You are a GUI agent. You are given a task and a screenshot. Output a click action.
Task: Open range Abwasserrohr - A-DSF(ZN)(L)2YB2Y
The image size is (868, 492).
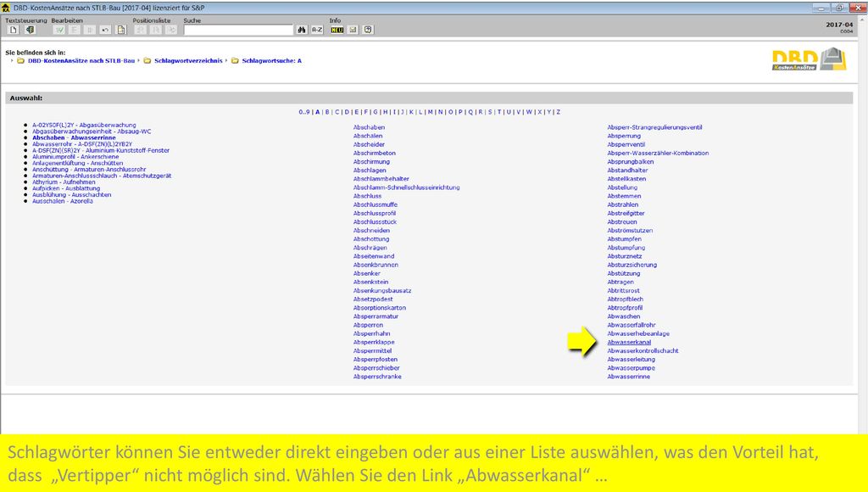(x=82, y=144)
